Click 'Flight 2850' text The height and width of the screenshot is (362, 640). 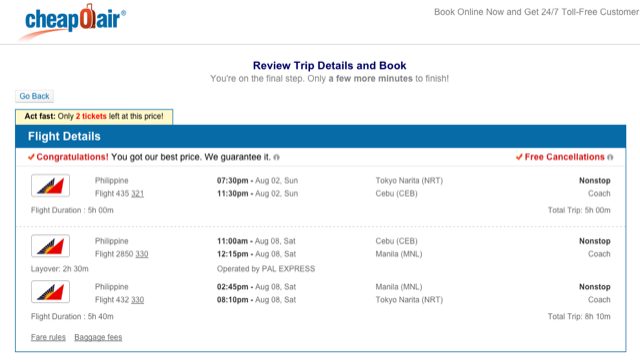point(114,254)
